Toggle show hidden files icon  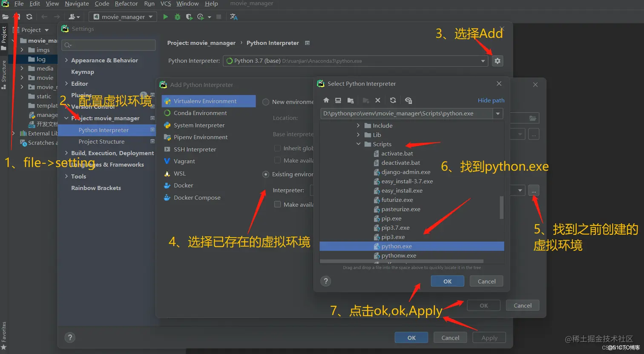click(408, 100)
